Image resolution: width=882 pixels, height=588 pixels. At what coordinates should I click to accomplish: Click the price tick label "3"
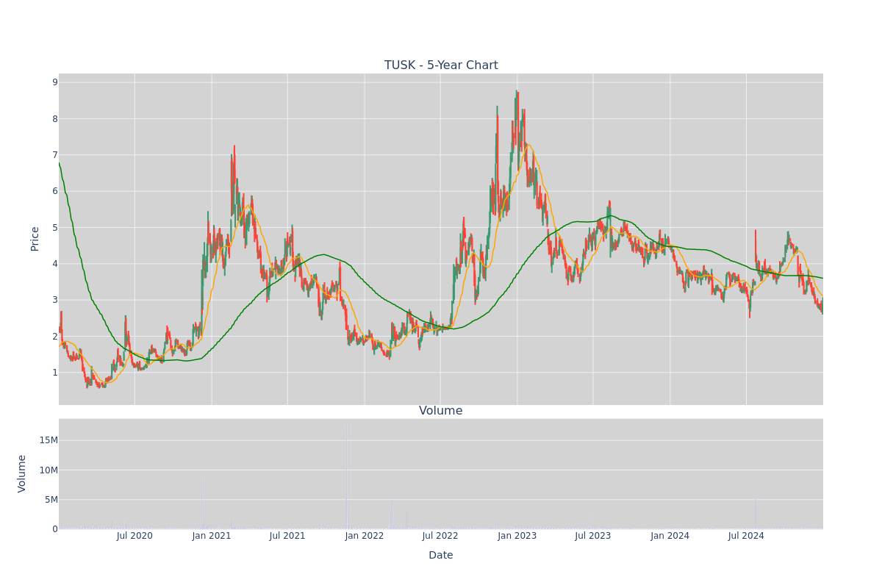54,300
